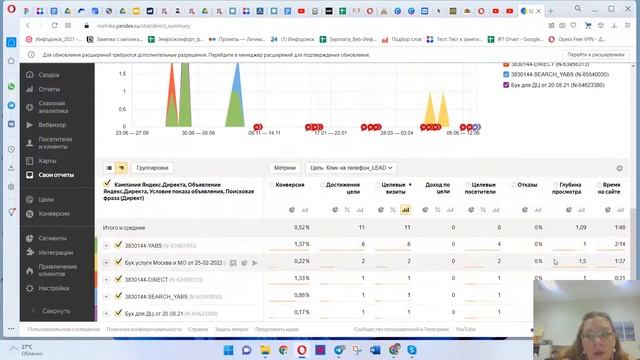Viewport: 640px width, 360px height.
Task: Click pie chart icon under Доход по цели
Action: point(425,210)
